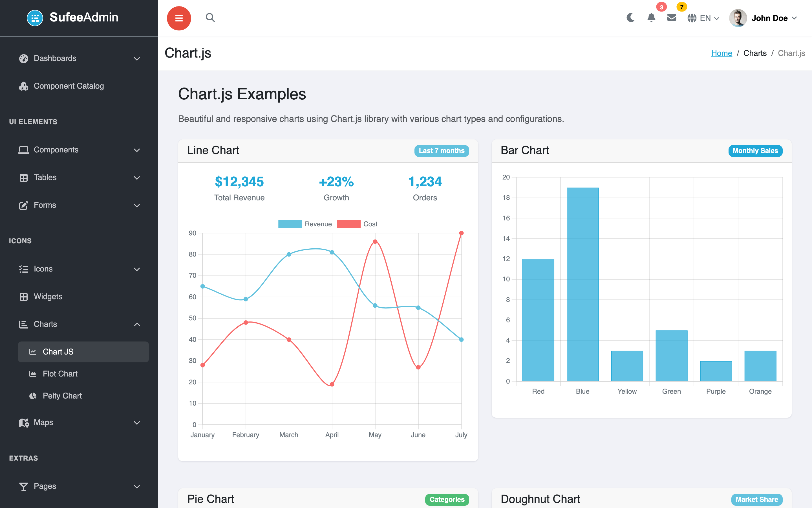Click the +23% Growth value
This screenshot has height=508, width=812.
coord(336,182)
